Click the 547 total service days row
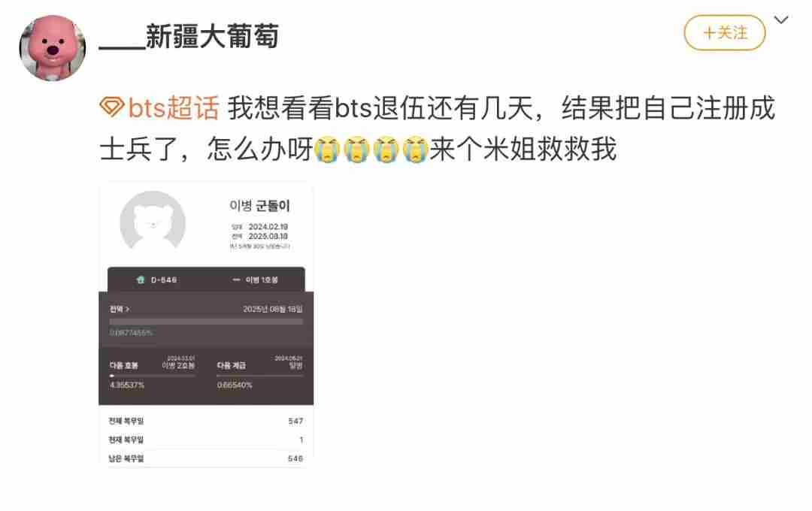812x511 pixels. (206, 421)
